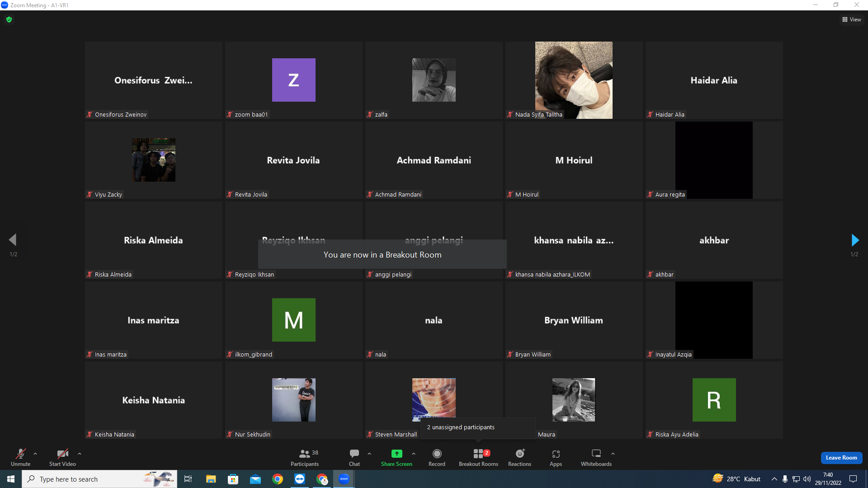Expand Share Screen options caret

pos(414,454)
